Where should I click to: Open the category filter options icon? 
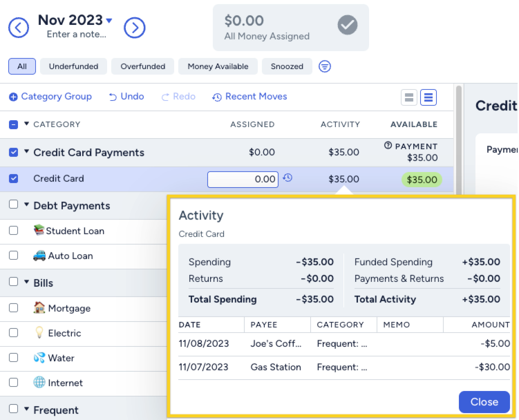point(324,66)
